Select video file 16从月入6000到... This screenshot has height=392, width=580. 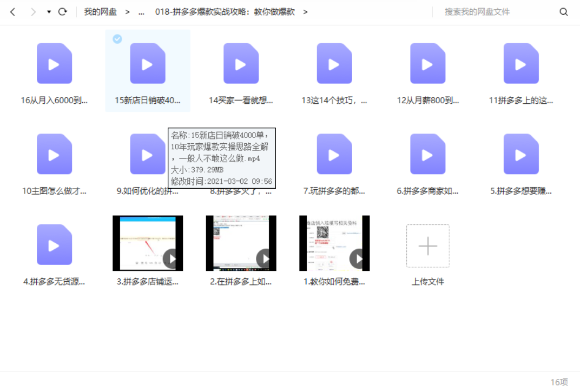click(x=54, y=63)
